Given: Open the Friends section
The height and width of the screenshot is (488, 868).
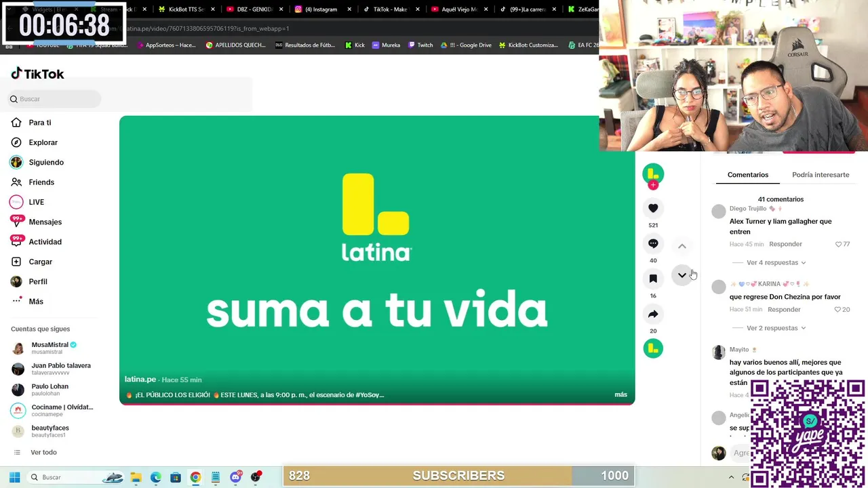Looking at the screenshot, I should pyautogui.click(x=33, y=182).
